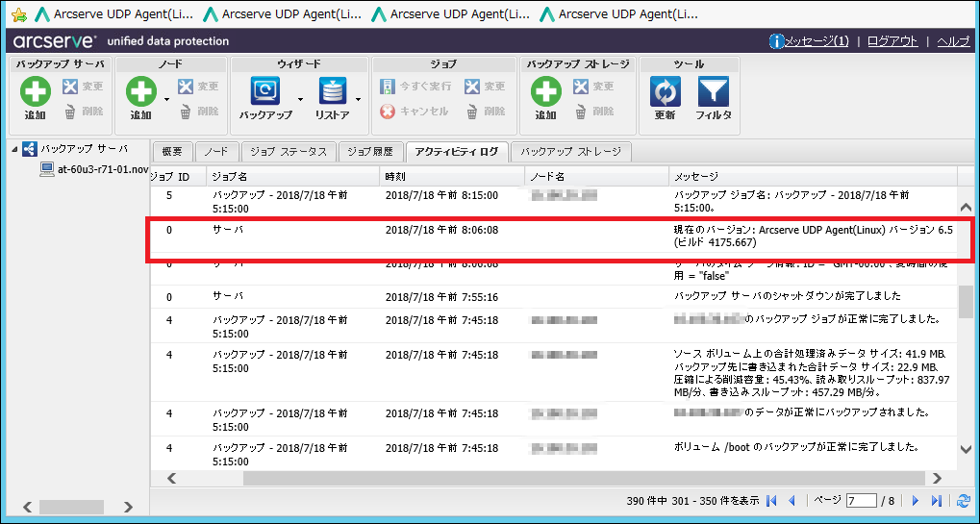Click the favorites star icon
This screenshot has width=980, height=524.
pos(18,13)
